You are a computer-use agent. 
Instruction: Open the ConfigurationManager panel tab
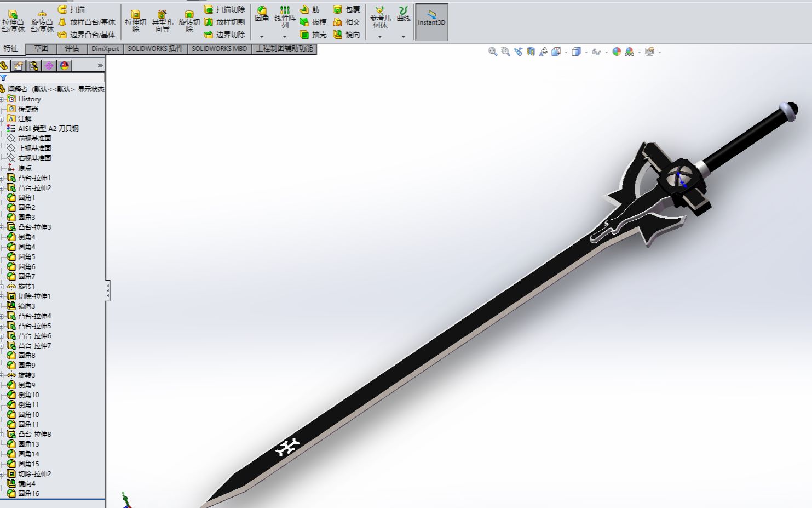coord(34,66)
